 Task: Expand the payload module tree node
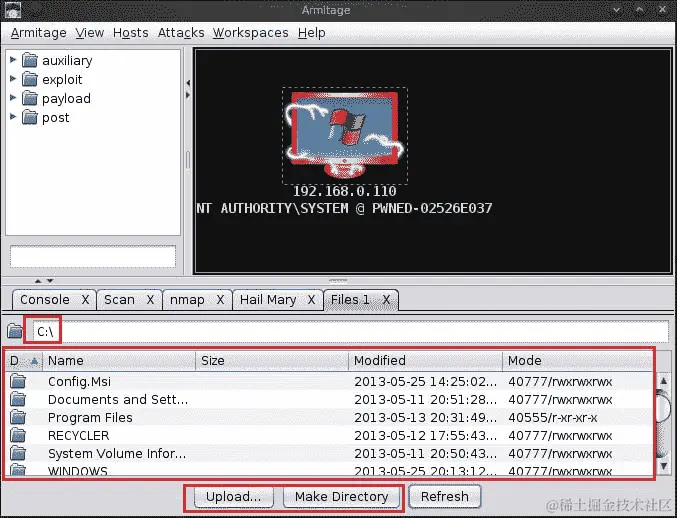[13, 98]
